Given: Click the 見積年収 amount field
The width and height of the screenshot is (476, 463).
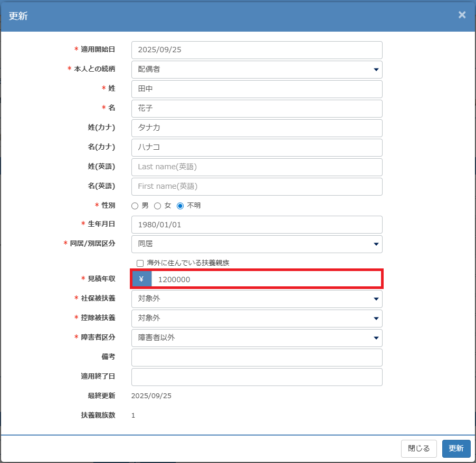Looking at the screenshot, I should 266,279.
